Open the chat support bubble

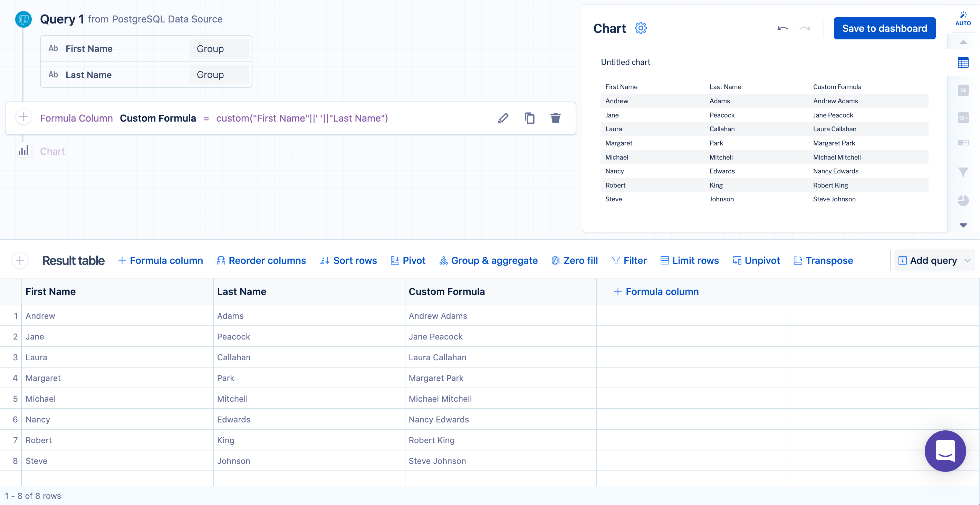(x=945, y=451)
